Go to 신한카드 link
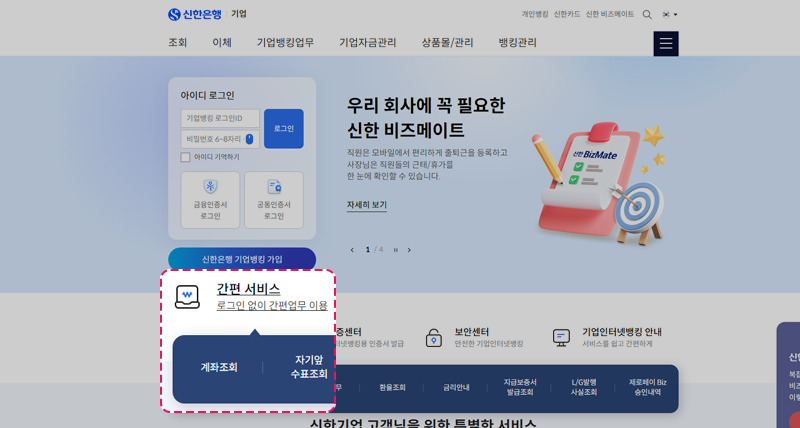The width and height of the screenshot is (800, 428). [x=567, y=14]
